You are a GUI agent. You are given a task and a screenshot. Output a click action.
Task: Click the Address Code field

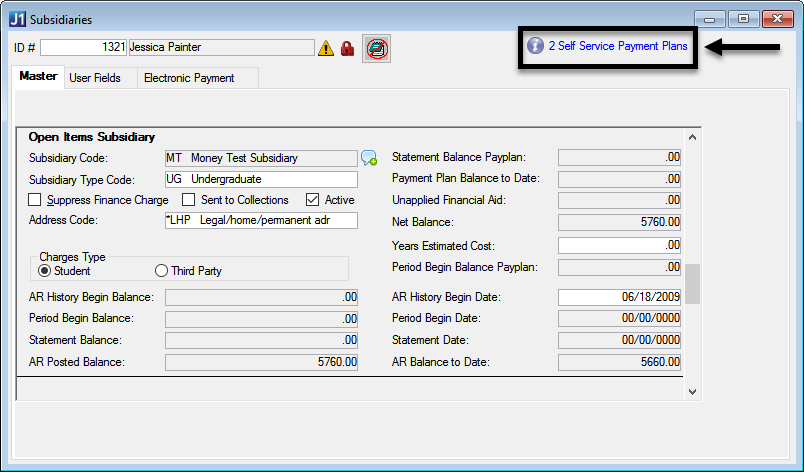point(261,220)
